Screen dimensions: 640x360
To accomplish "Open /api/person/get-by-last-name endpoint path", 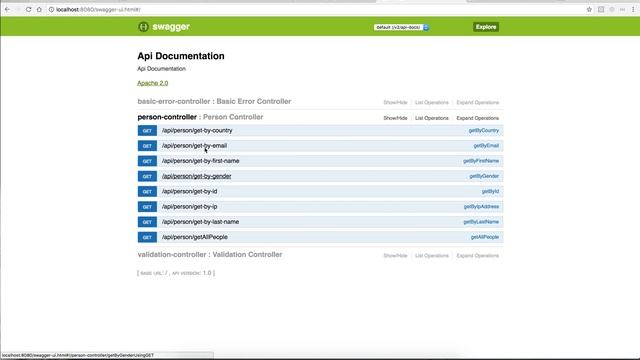I will pos(200,222).
